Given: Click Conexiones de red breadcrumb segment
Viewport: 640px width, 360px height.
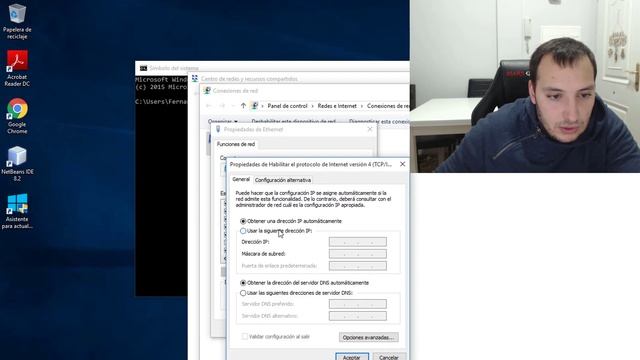Looking at the screenshot, I should tap(388, 106).
